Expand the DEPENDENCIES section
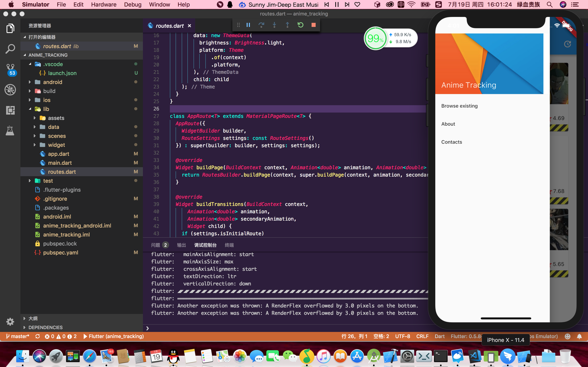This screenshot has height=367, width=588. [46, 327]
